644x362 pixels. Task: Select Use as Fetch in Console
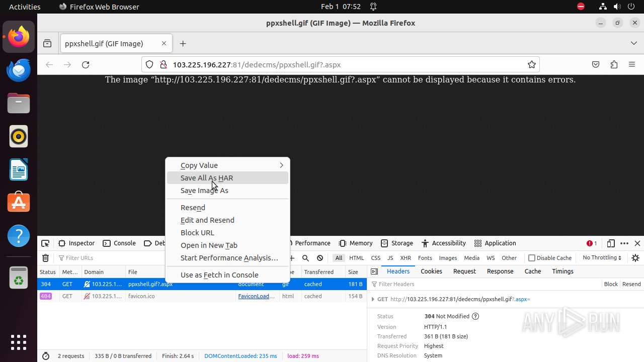coord(227,275)
